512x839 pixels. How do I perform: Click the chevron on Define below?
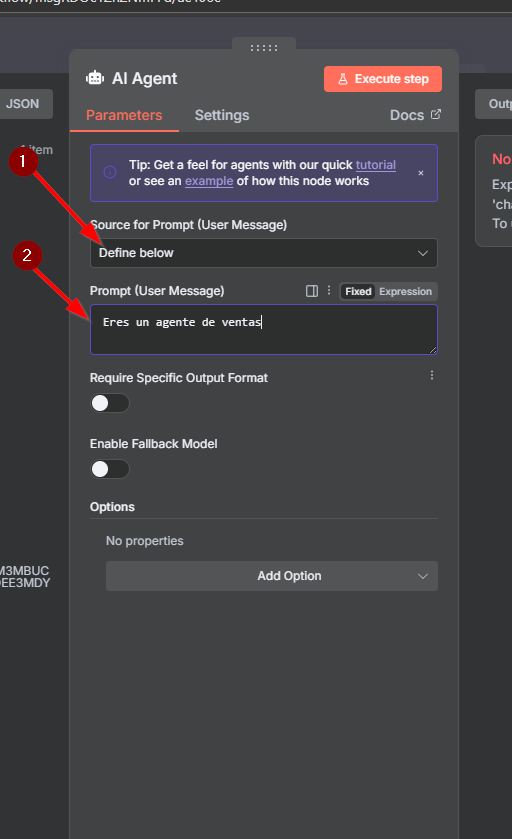pyautogui.click(x=423, y=253)
